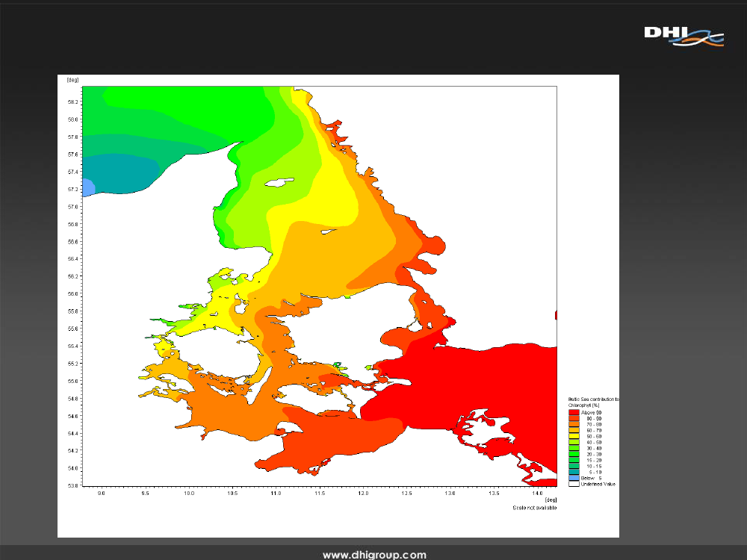Click the 54.0 latitude axis label
Image resolution: width=747 pixels, height=560 pixels.
click(73, 468)
